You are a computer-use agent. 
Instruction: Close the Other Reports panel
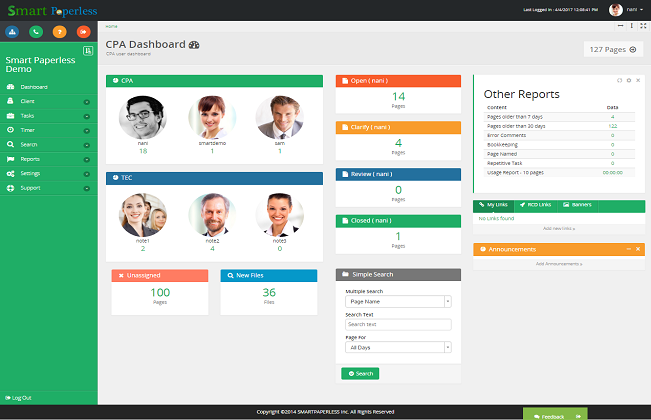click(638, 80)
